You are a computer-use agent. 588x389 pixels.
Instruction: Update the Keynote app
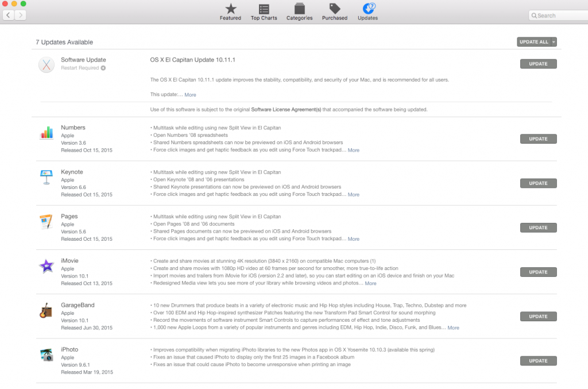538,183
